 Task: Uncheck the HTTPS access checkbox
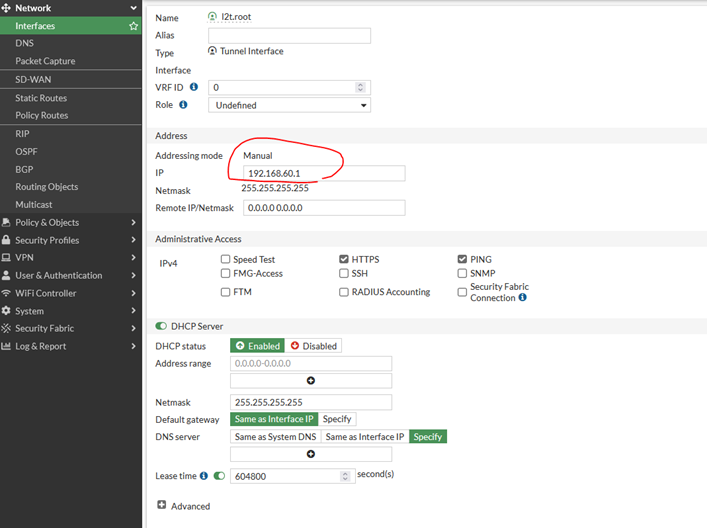click(344, 259)
